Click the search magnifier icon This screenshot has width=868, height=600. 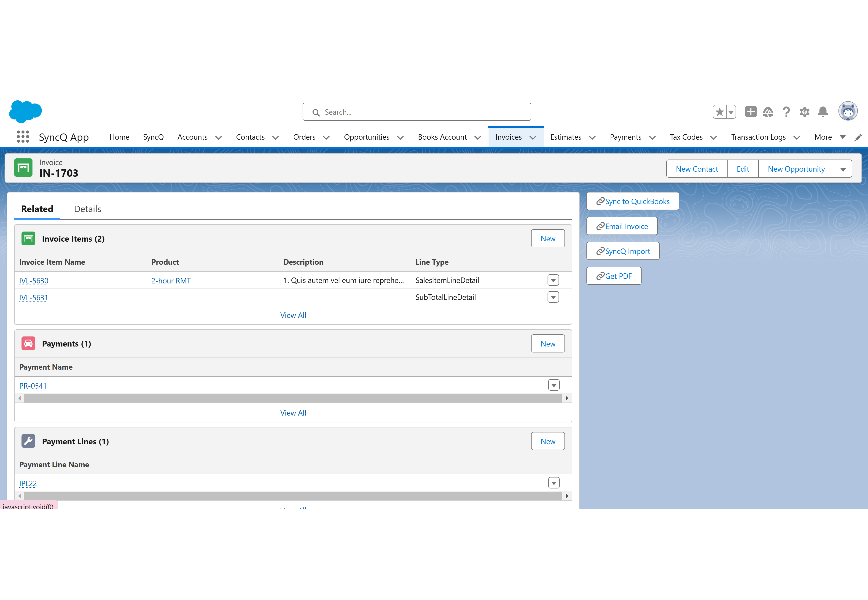point(316,112)
